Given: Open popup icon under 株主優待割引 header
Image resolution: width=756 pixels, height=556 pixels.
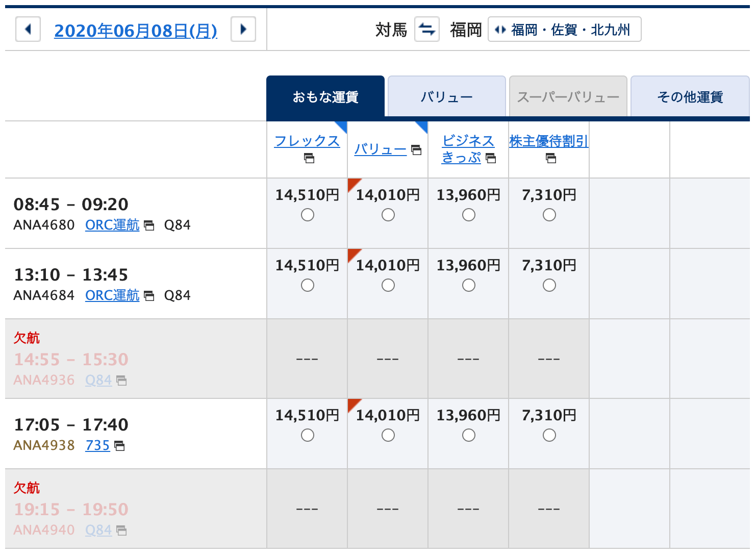Looking at the screenshot, I should pyautogui.click(x=551, y=159).
